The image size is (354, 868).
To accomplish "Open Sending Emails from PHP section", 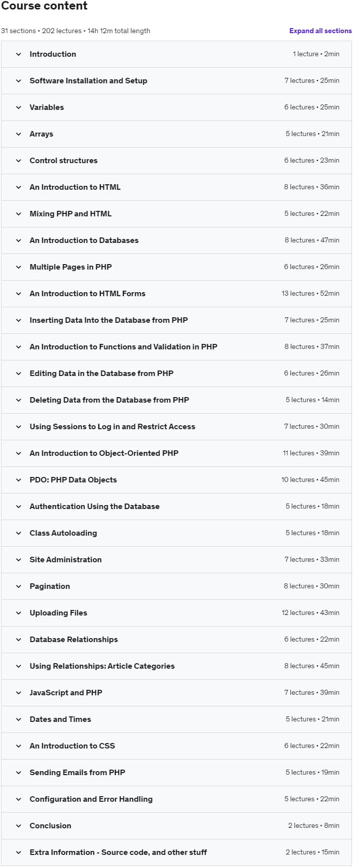I will coord(77,773).
